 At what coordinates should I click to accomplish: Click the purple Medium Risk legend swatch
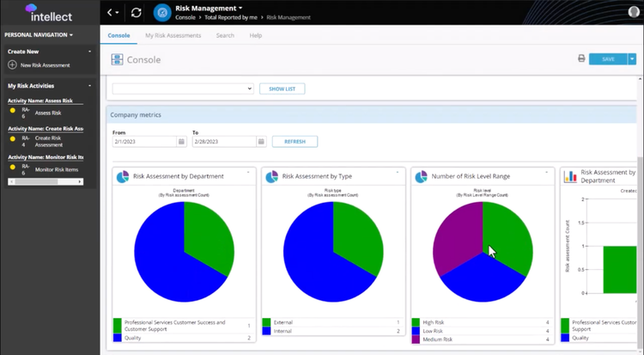416,340
